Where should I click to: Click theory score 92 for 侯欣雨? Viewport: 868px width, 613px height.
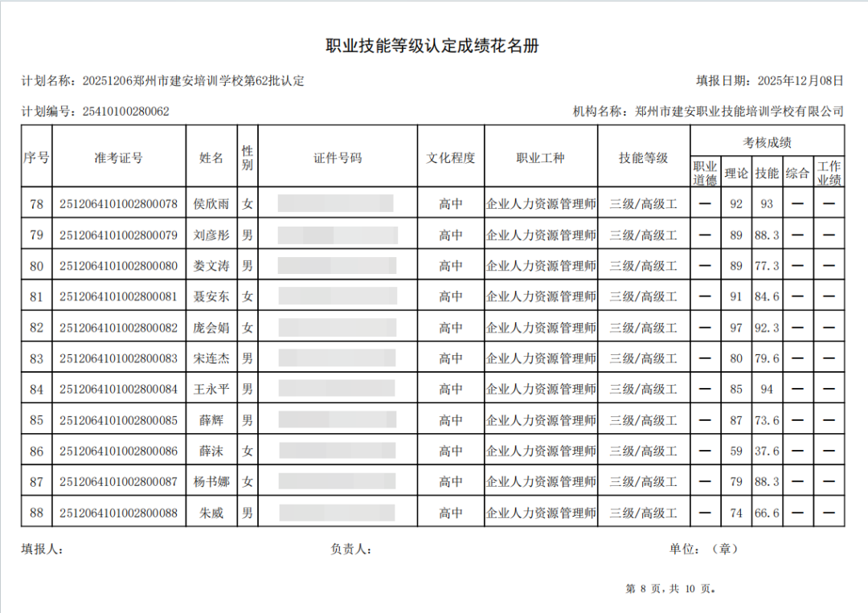coord(736,204)
